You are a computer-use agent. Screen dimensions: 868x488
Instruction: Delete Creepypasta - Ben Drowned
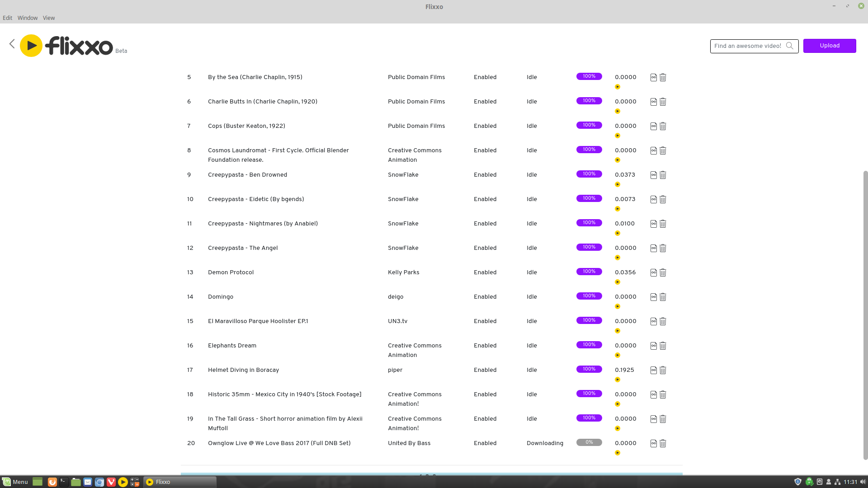663,175
